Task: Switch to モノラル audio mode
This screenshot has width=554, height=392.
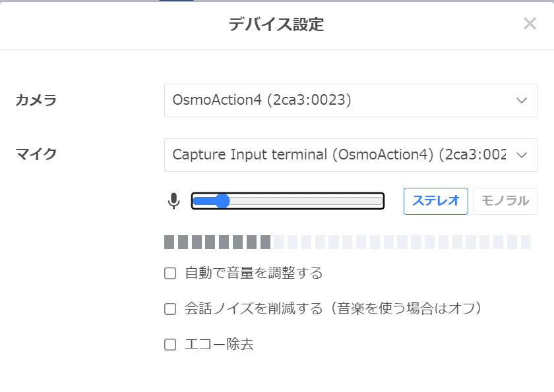Action: (506, 201)
